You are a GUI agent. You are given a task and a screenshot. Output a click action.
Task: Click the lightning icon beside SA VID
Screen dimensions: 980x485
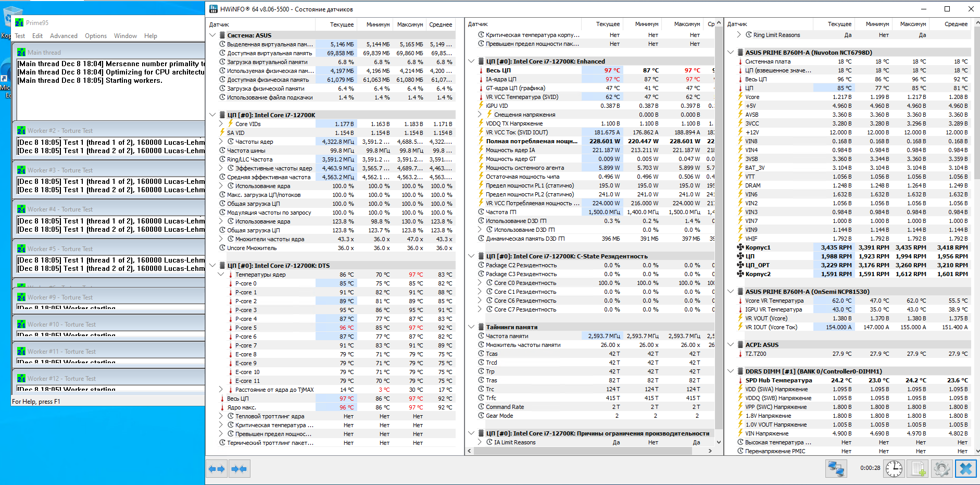tap(222, 133)
